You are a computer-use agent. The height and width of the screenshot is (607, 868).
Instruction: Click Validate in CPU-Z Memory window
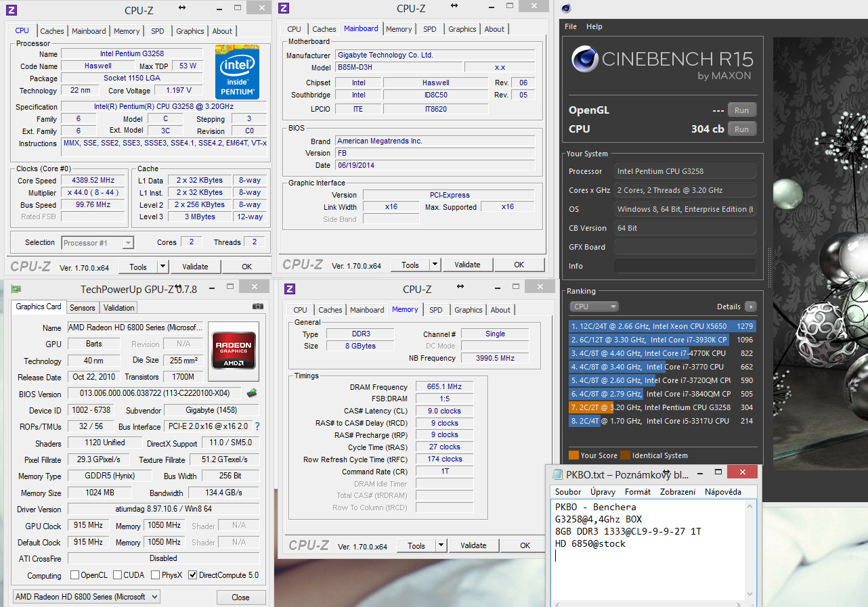point(473,545)
